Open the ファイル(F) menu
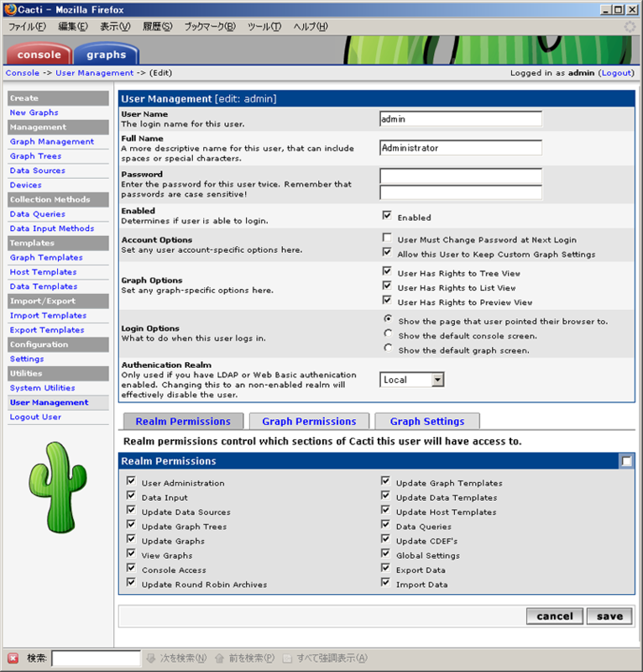643x672 pixels. click(x=27, y=27)
